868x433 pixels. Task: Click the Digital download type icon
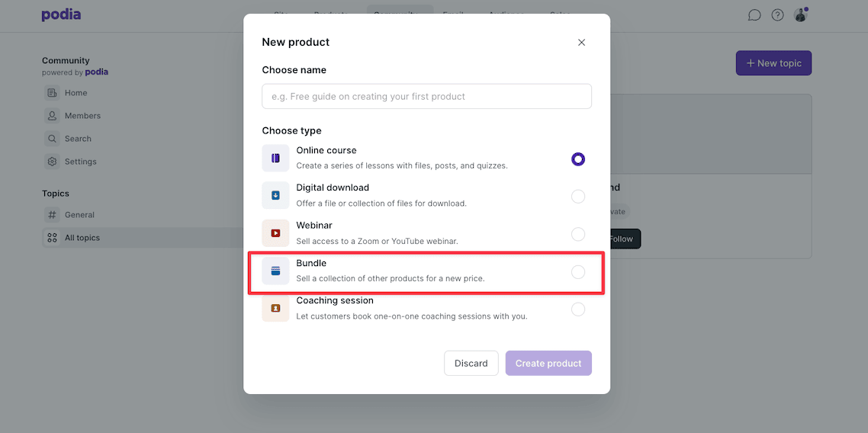tap(275, 196)
